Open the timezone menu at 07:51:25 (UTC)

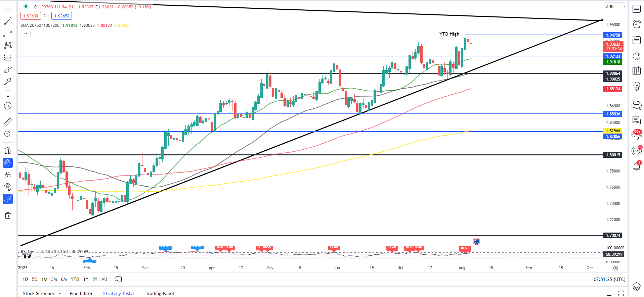point(609,279)
